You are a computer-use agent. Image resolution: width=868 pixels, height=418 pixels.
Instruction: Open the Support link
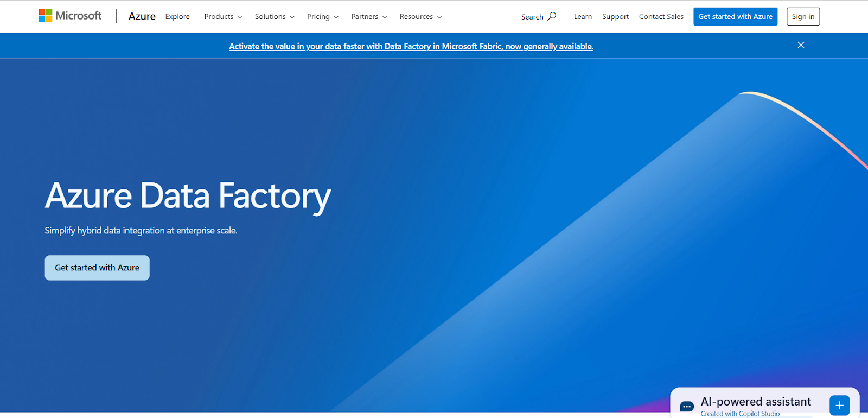pyautogui.click(x=615, y=17)
